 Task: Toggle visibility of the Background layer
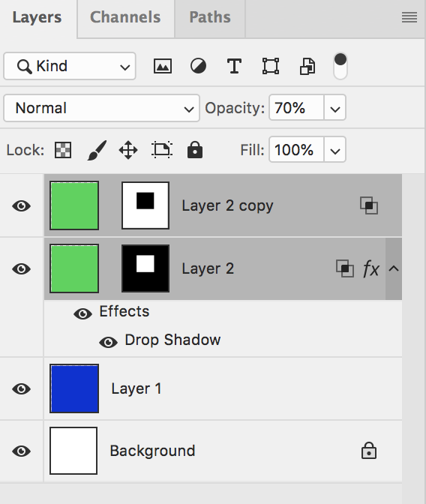click(22, 451)
